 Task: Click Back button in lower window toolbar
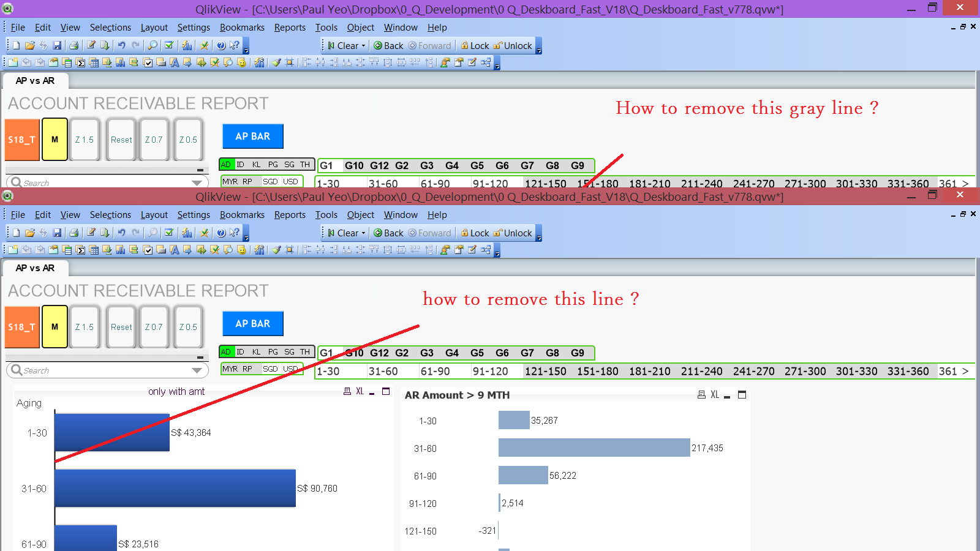click(388, 233)
